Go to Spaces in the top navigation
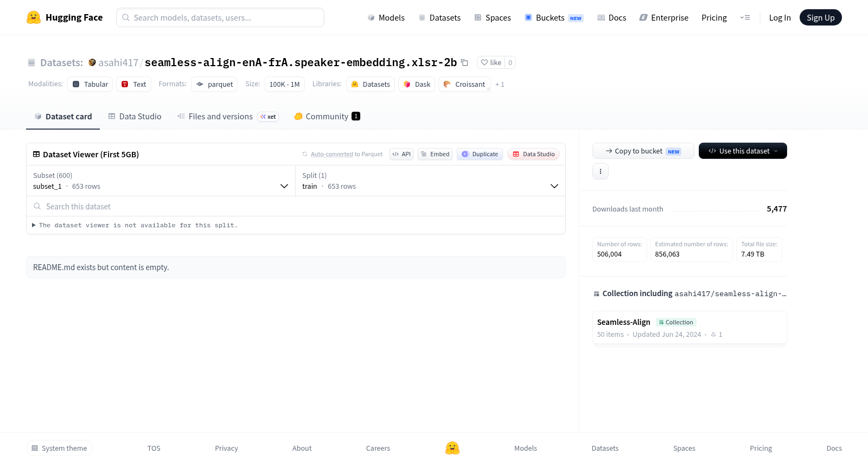The width and height of the screenshot is (868, 467). click(x=493, y=17)
